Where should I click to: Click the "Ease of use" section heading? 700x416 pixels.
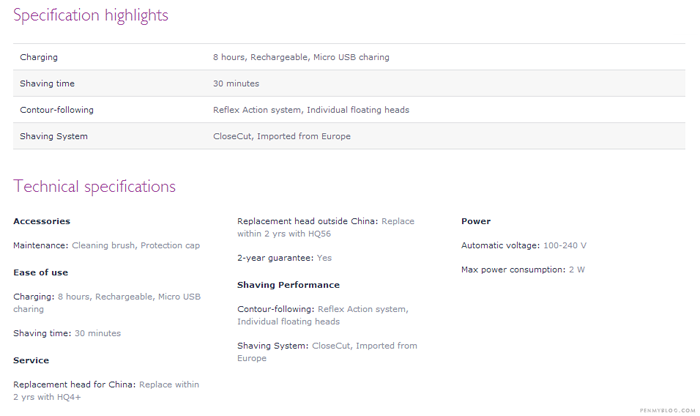[x=41, y=272]
